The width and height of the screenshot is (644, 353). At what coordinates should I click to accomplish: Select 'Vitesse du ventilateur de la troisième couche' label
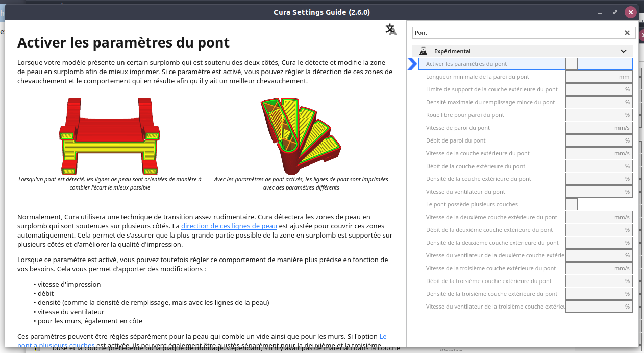point(496,307)
